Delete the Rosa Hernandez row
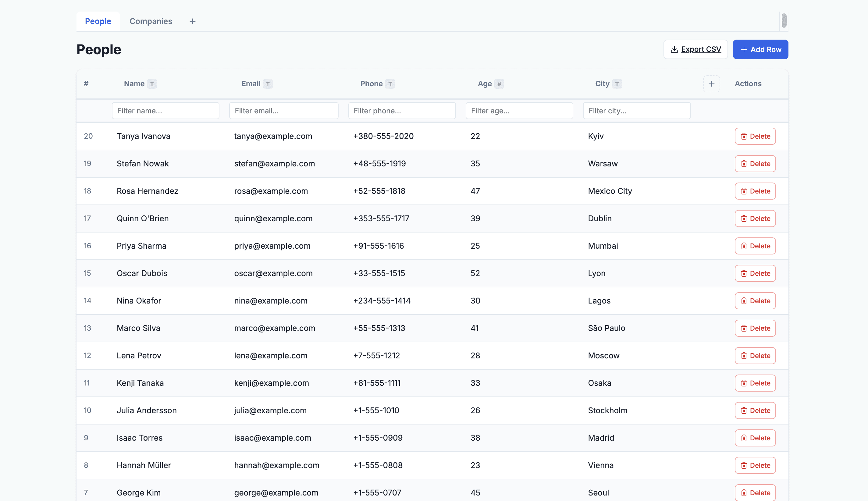This screenshot has height=501, width=868. pyautogui.click(x=755, y=191)
